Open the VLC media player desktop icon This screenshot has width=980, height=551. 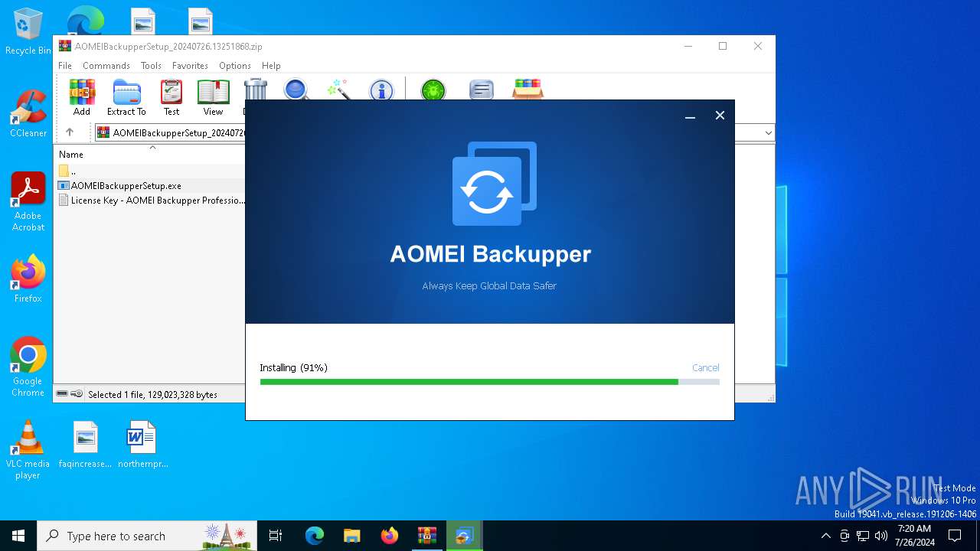coord(28,450)
